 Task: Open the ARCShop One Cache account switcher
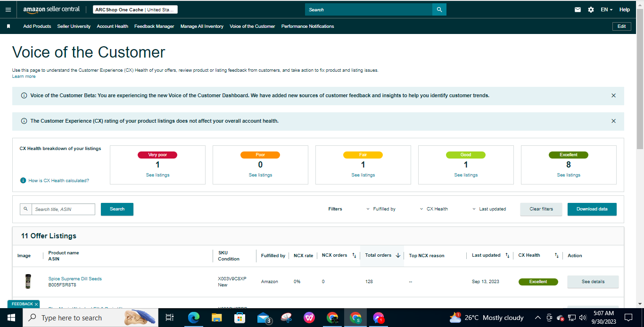tap(135, 9)
